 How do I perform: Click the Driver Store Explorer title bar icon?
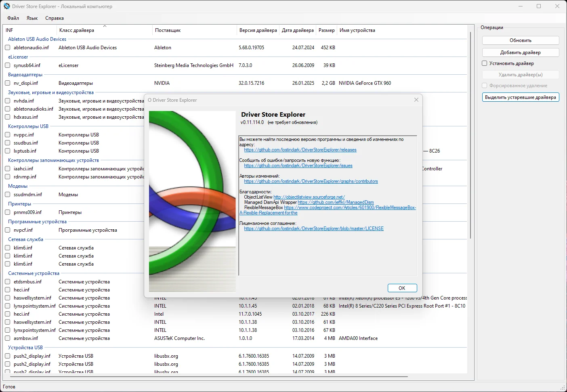click(6, 6)
